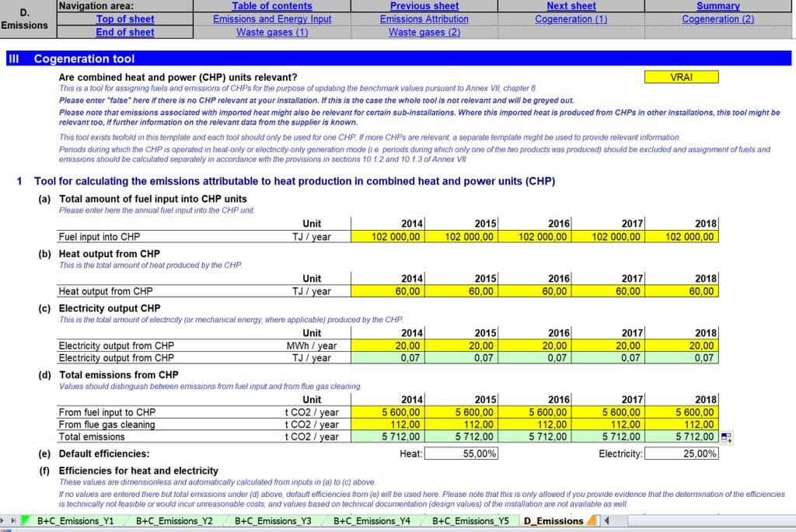Navigate to Cogeneration (1) link

(571, 19)
